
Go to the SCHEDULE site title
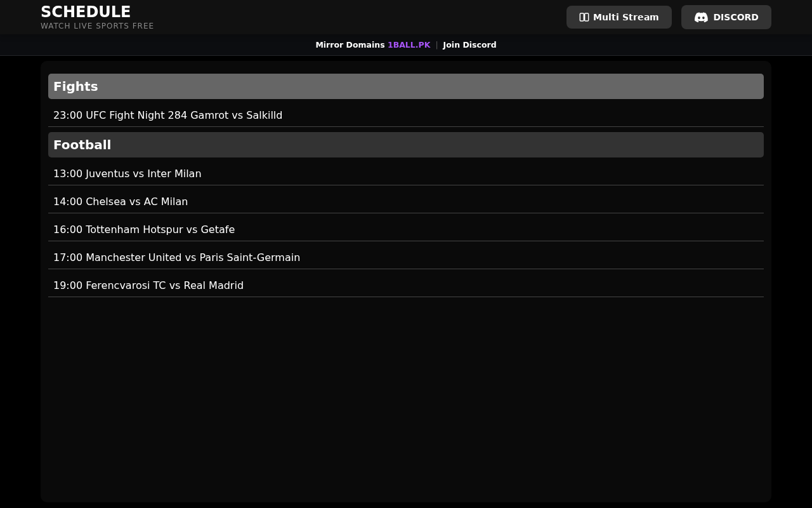pyautogui.click(x=86, y=12)
